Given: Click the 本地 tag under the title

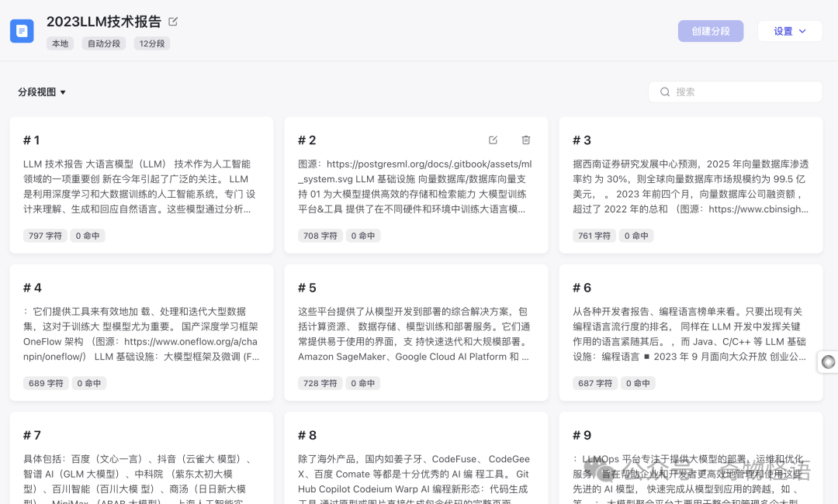Looking at the screenshot, I should click(60, 43).
